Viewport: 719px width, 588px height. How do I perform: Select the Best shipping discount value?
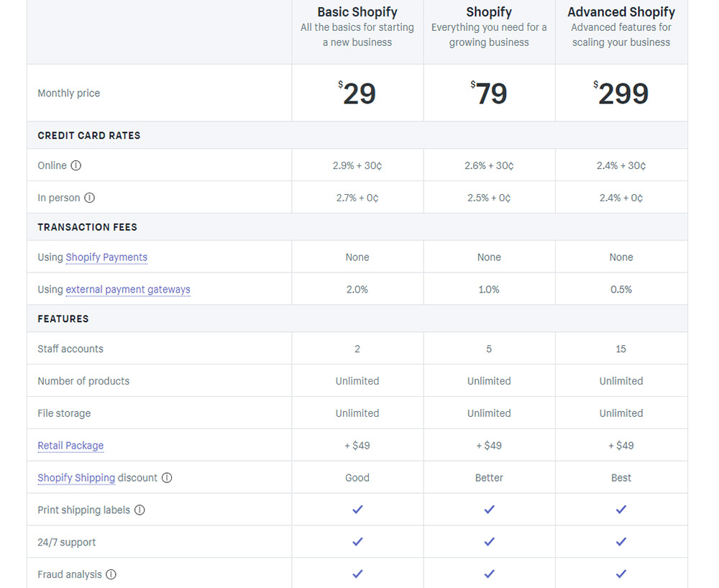[x=621, y=477]
